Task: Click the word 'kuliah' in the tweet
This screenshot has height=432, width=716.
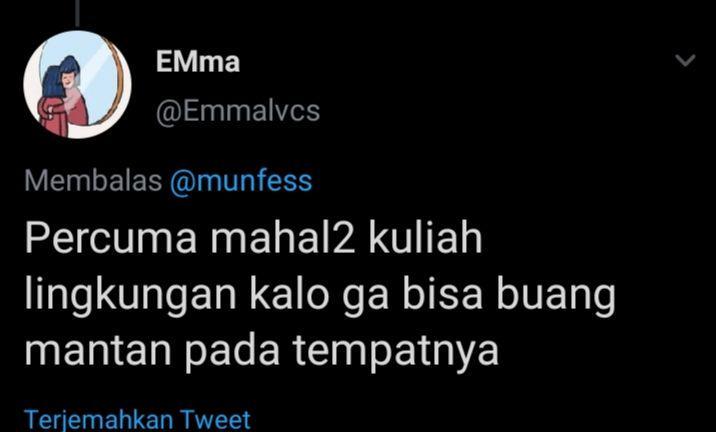Action: click(x=425, y=238)
